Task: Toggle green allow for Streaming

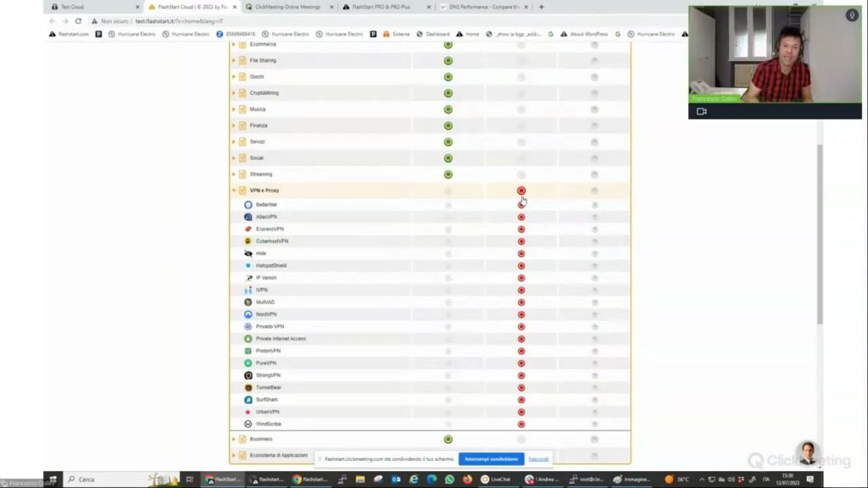Action: tap(448, 175)
